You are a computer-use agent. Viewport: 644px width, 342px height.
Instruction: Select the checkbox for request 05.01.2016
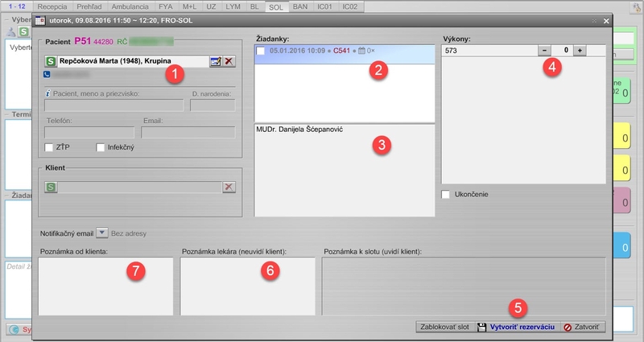(x=261, y=51)
